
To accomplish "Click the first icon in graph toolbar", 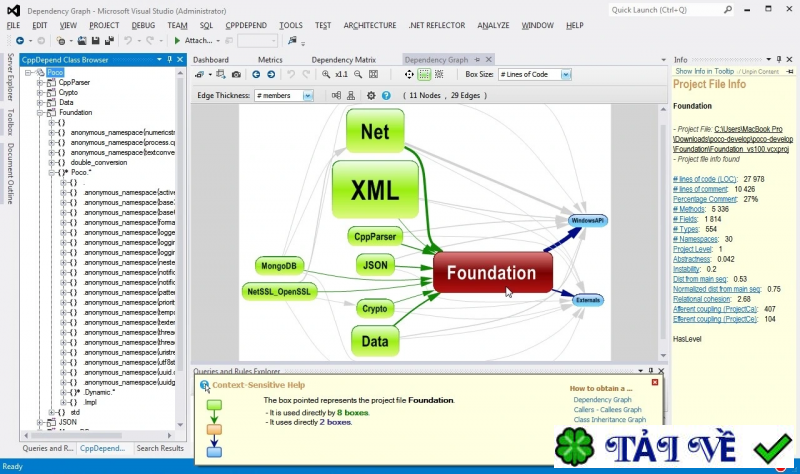I will pyautogui.click(x=199, y=74).
